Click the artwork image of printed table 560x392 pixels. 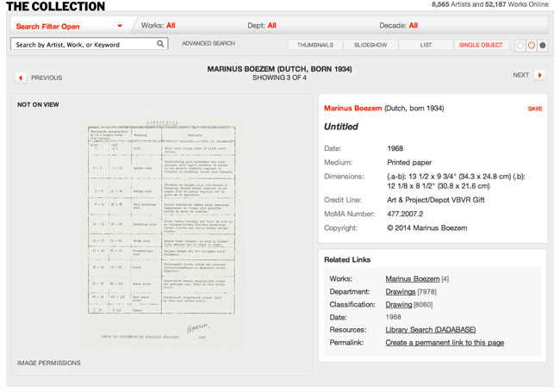[x=162, y=232]
